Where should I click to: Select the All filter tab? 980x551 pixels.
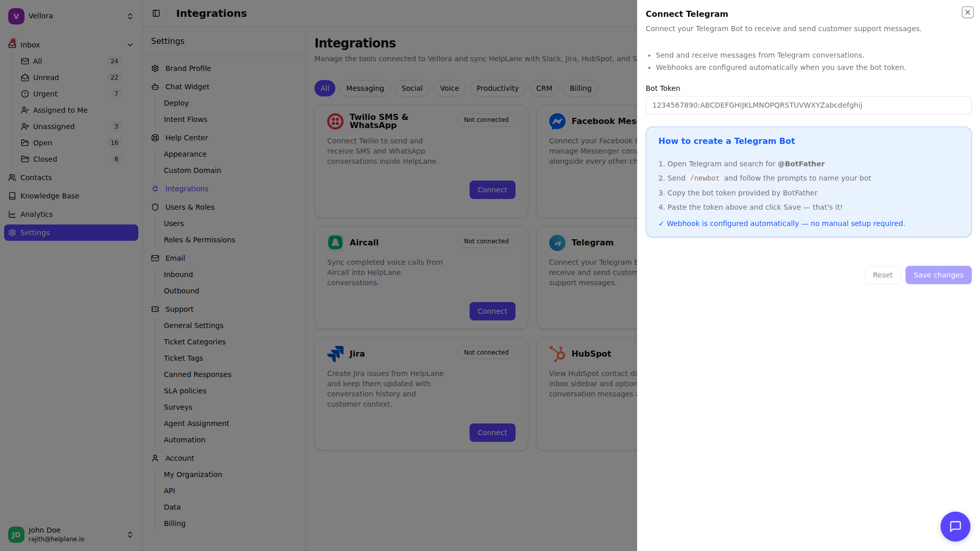[325, 88]
